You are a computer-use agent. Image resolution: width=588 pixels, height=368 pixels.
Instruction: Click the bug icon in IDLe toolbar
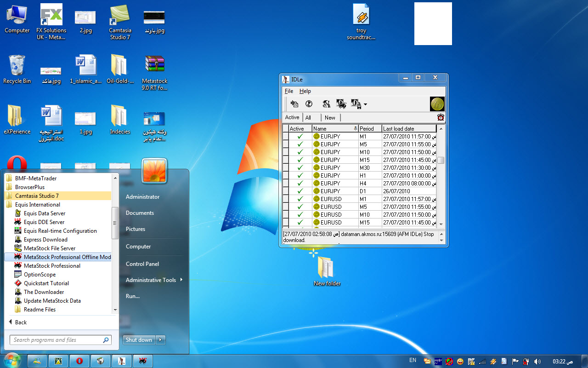[x=341, y=104]
